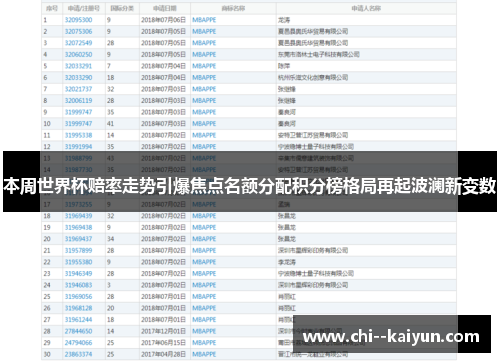The height and width of the screenshot is (362, 500).
Task: Click the 申请/注册号 column header
Action: click(x=84, y=8)
